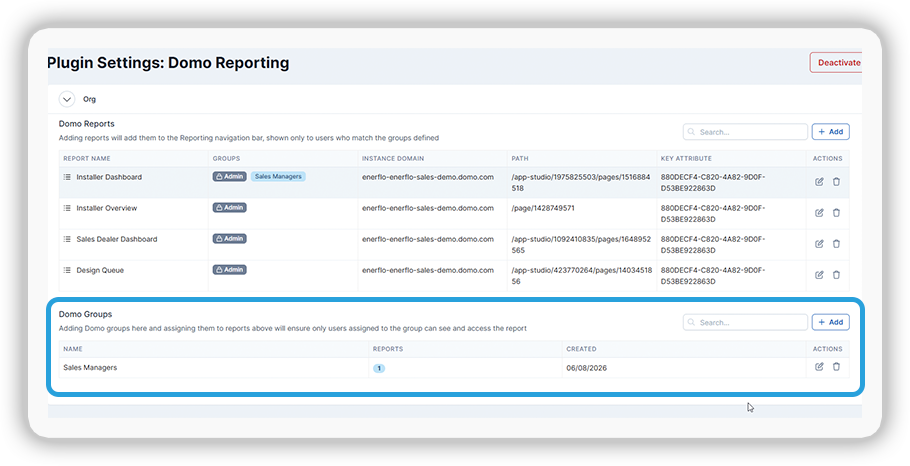Click the Domo Groups section heading
The image size is (910, 466).
coord(85,314)
